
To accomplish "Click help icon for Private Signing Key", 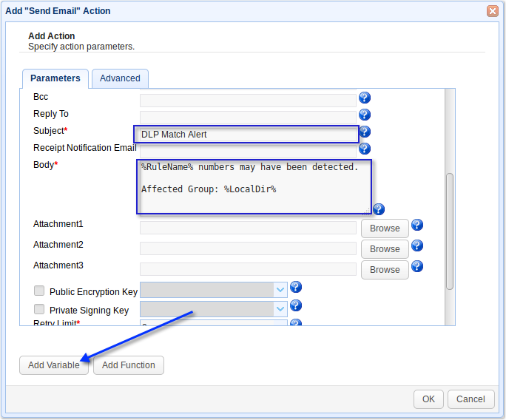I will (x=296, y=305).
